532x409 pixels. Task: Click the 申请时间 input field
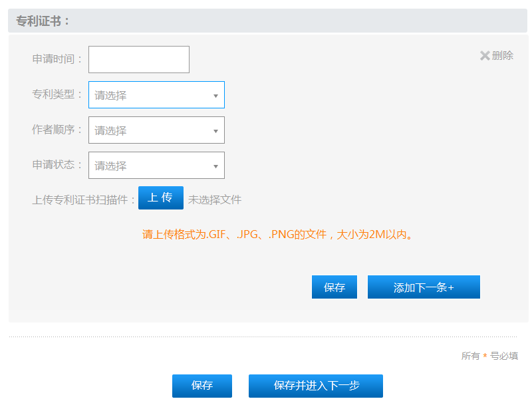[x=139, y=59]
